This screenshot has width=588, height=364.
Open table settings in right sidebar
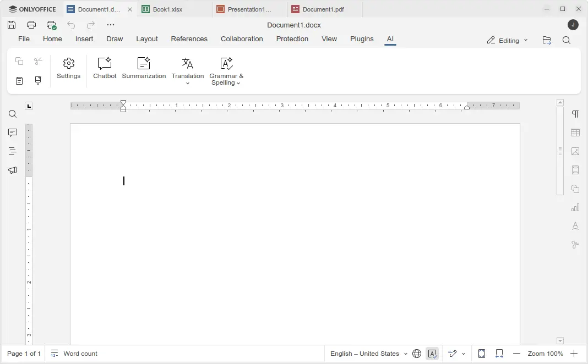575,133
